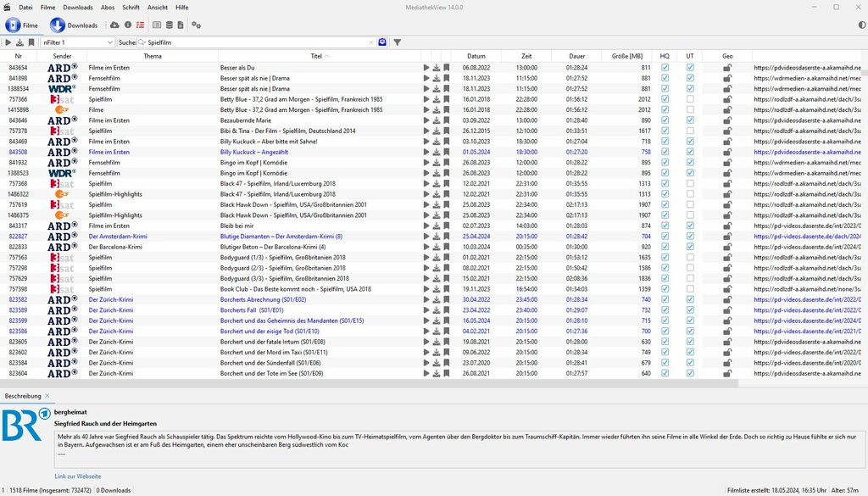
Task: Open the Abos menu
Action: pos(108,7)
